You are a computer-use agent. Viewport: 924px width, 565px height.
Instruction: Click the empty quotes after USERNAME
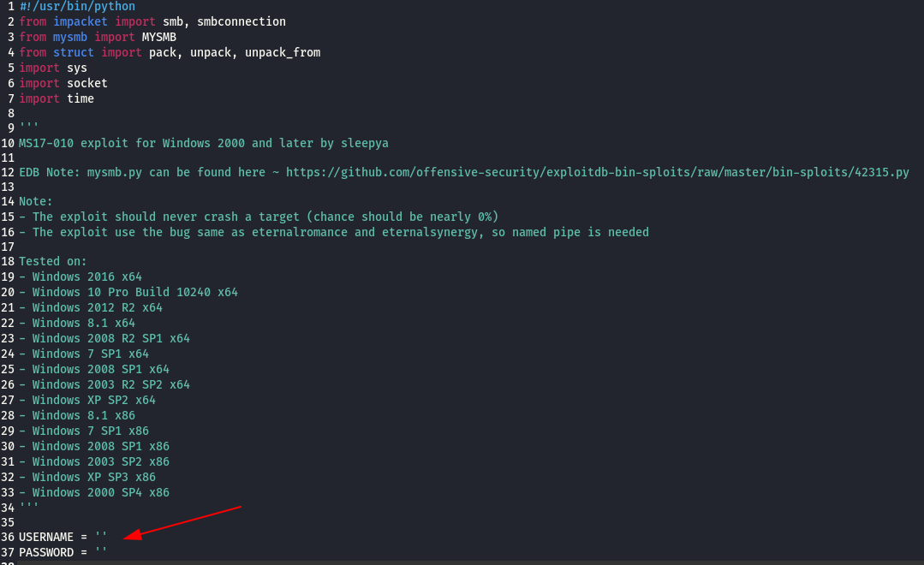100,537
